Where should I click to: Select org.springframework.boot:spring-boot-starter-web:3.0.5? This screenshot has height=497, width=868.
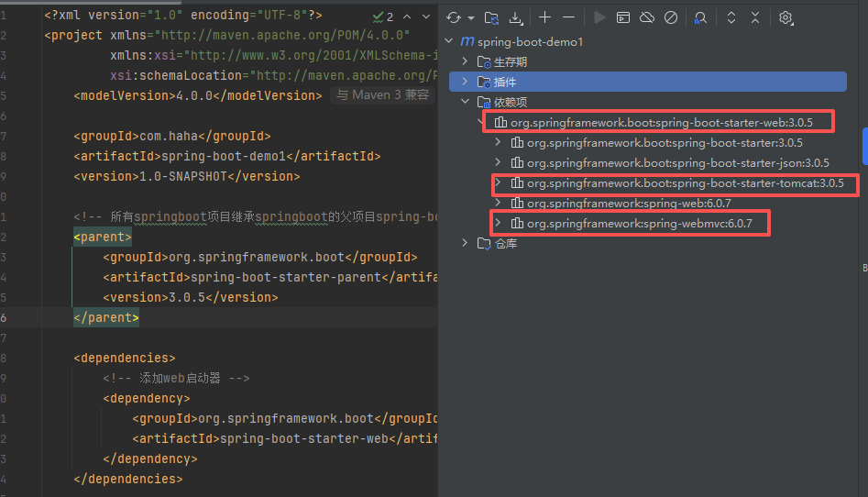662,123
